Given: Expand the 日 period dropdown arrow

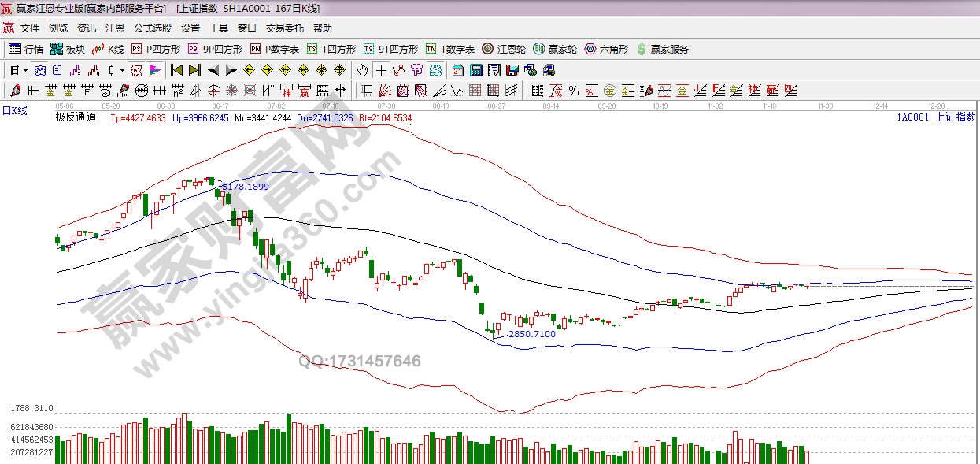Looking at the screenshot, I should click(25, 70).
